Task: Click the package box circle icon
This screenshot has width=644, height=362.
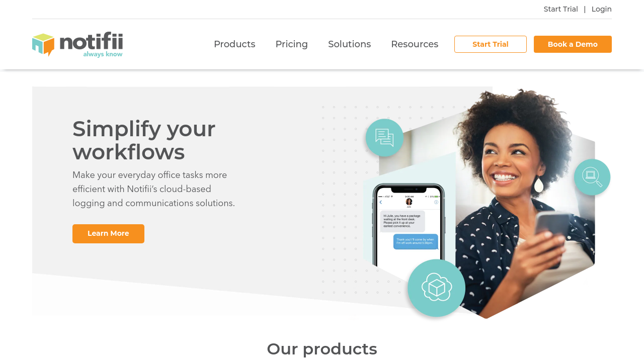Action: point(436,288)
